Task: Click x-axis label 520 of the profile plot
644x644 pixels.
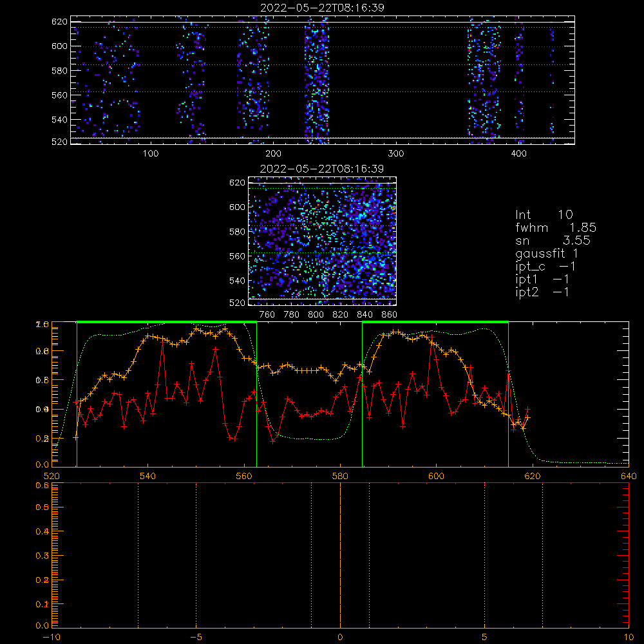Action: [52, 476]
